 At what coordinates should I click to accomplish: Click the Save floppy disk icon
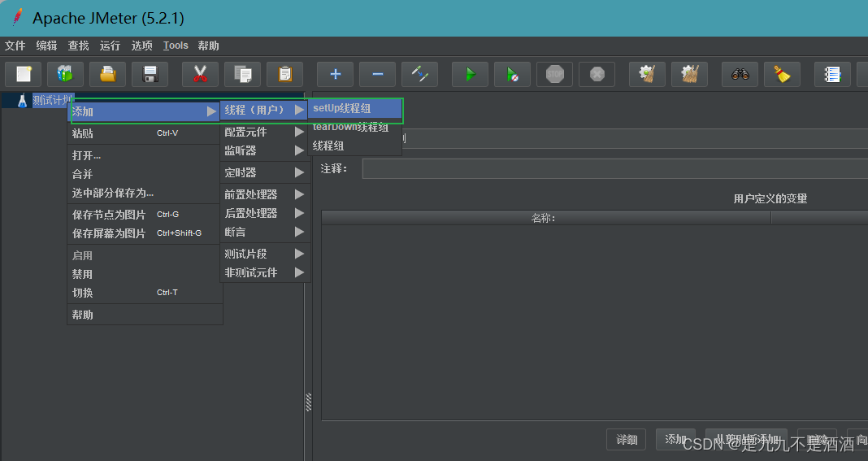click(150, 74)
